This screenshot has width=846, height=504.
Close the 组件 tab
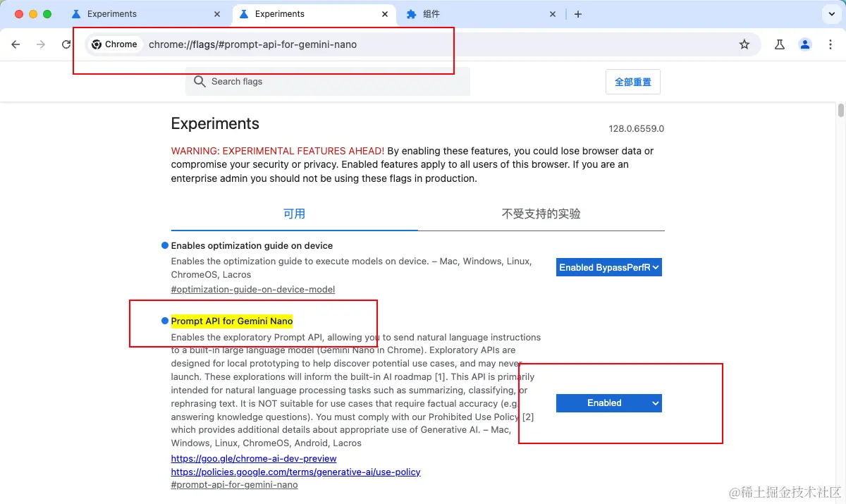click(x=553, y=14)
